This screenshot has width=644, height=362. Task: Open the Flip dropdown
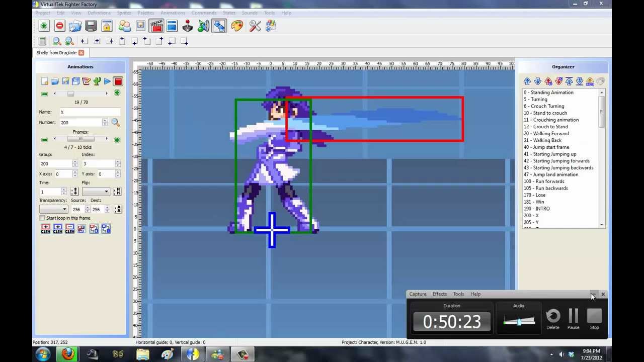[96, 192]
